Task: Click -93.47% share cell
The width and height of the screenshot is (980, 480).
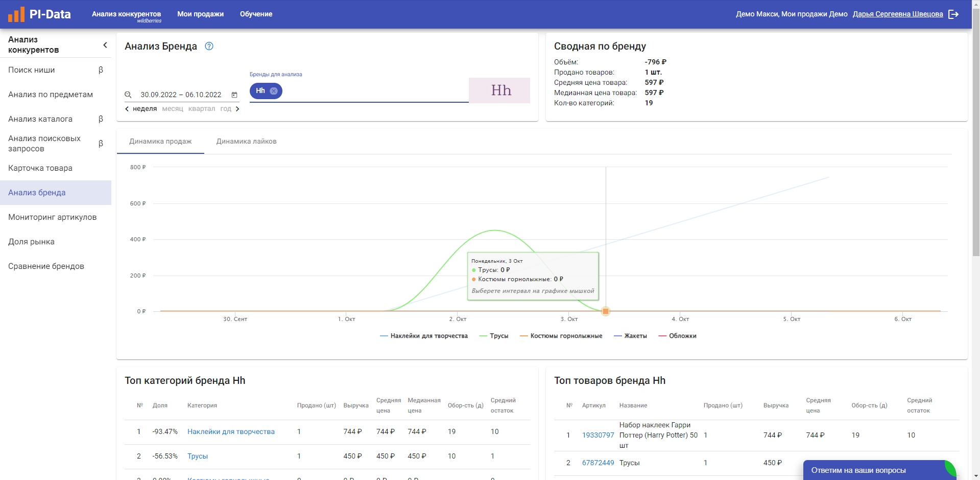Action: point(165,432)
